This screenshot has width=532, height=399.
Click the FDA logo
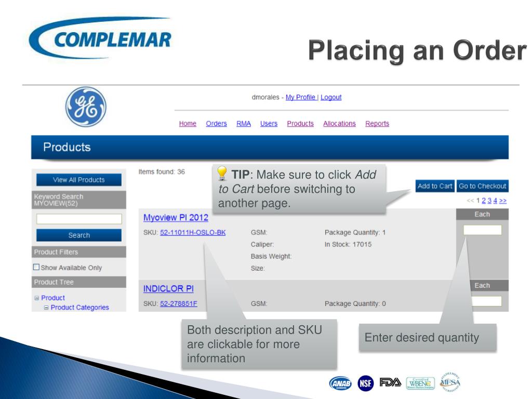[x=390, y=382]
